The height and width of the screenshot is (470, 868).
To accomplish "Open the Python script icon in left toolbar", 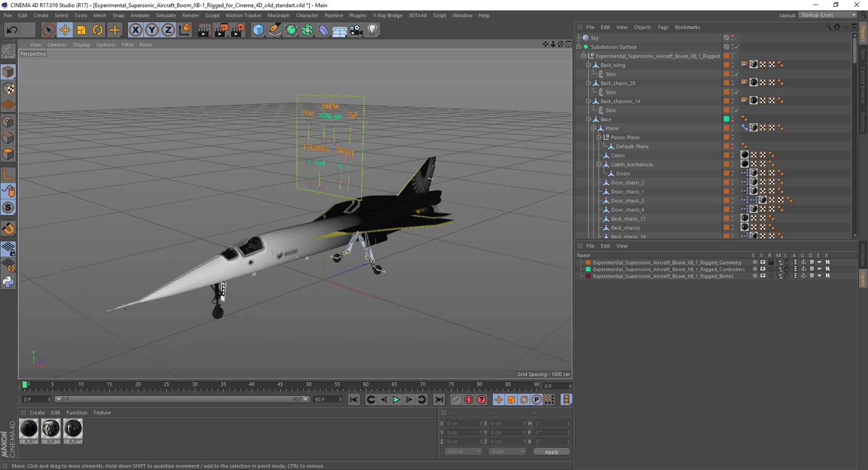I will (8, 282).
